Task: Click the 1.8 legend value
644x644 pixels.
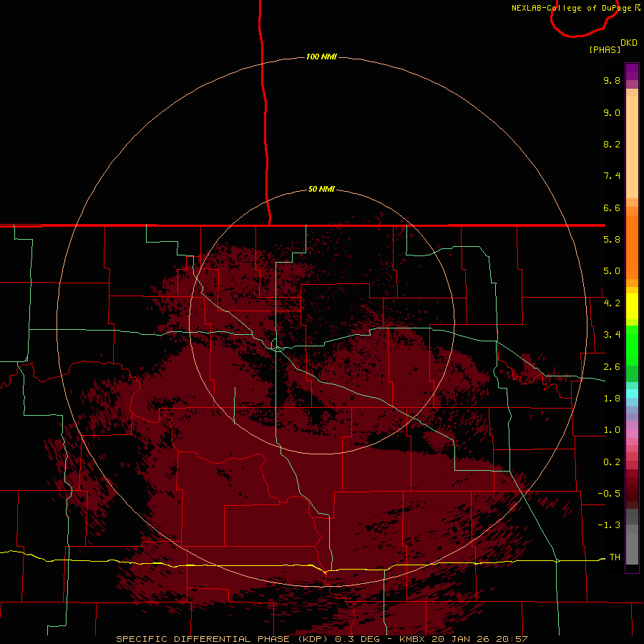Action: pyautogui.click(x=612, y=399)
